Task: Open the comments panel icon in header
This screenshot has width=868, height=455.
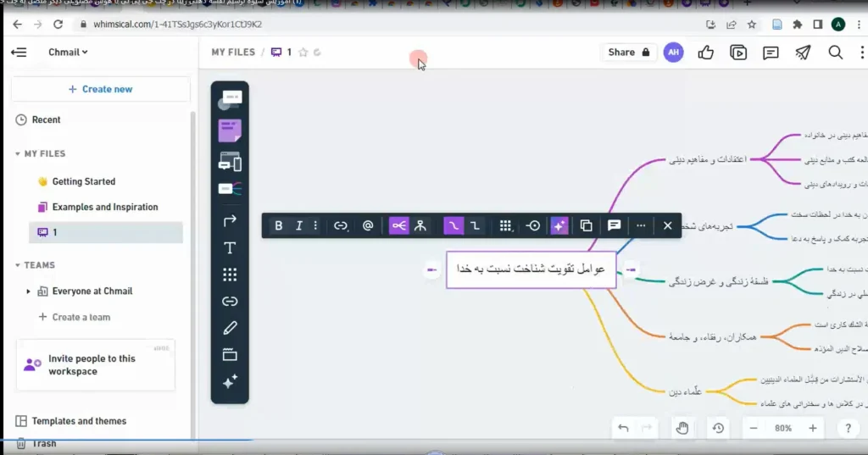Action: pyautogui.click(x=771, y=53)
